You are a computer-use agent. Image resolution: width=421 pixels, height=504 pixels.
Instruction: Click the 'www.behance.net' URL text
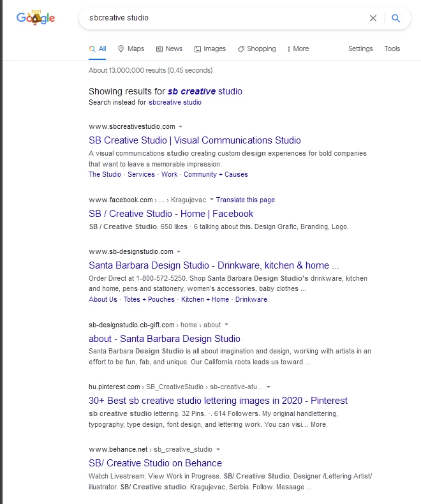point(118,449)
